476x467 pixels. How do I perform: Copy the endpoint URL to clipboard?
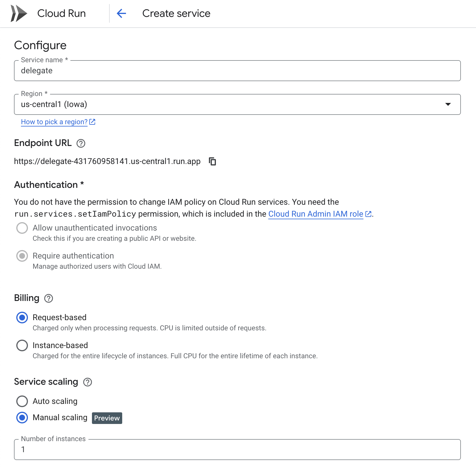[213, 161]
